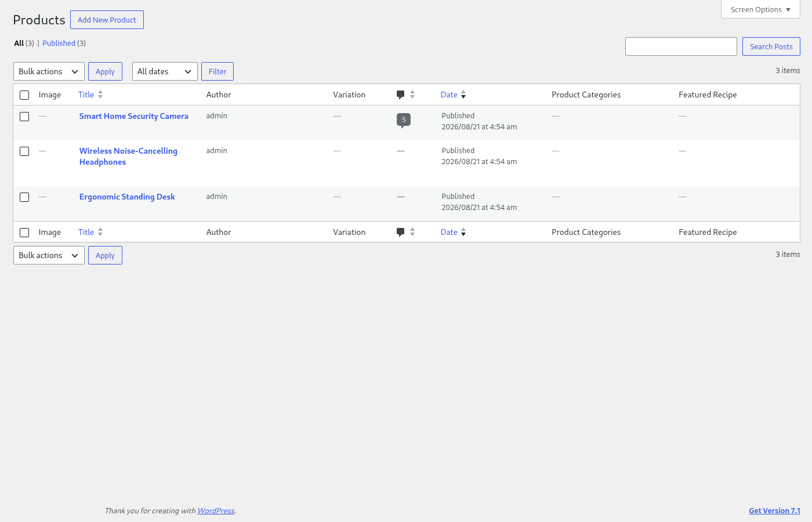Click the Title sort arrows in the footer
Screen dimensions: 812x522
tap(100, 232)
